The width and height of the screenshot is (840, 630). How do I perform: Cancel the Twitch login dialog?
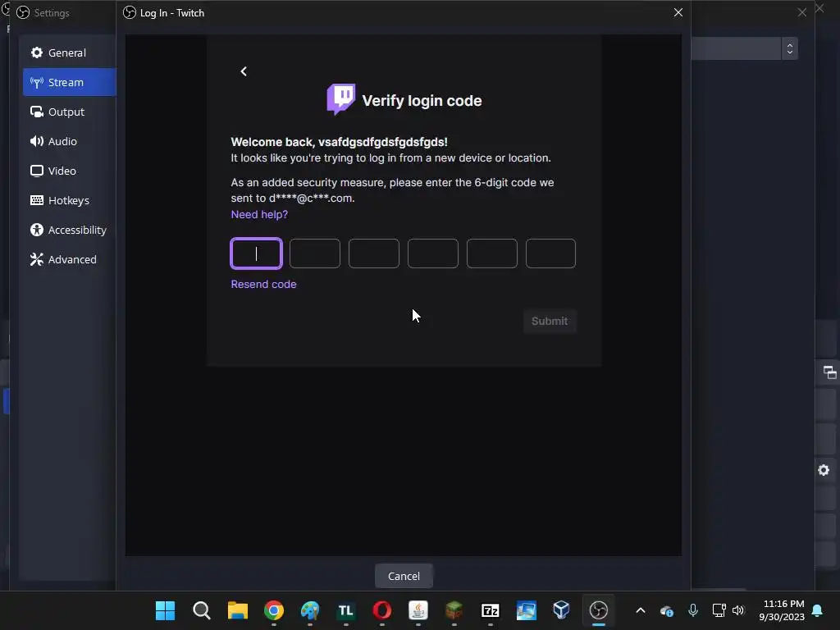coord(404,576)
